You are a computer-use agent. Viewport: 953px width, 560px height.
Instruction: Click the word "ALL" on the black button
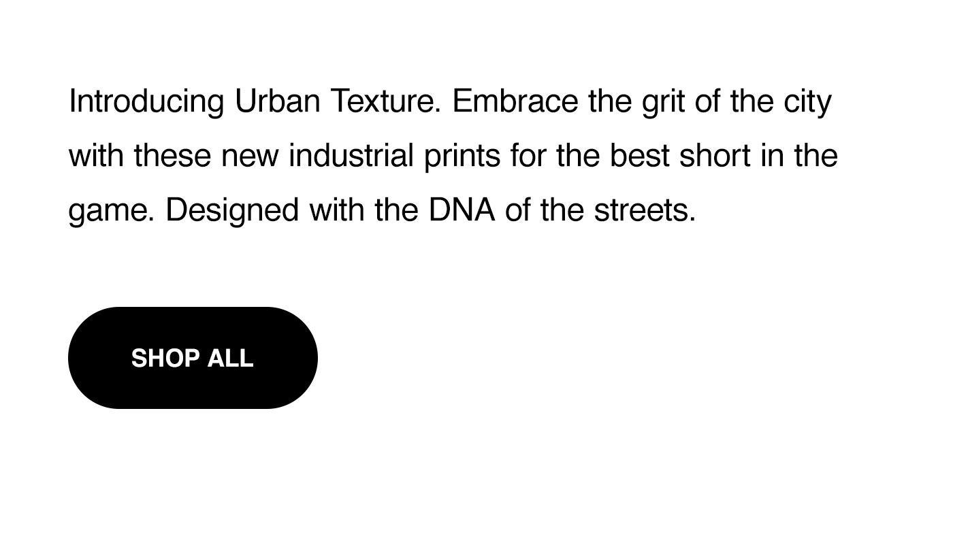click(x=230, y=358)
